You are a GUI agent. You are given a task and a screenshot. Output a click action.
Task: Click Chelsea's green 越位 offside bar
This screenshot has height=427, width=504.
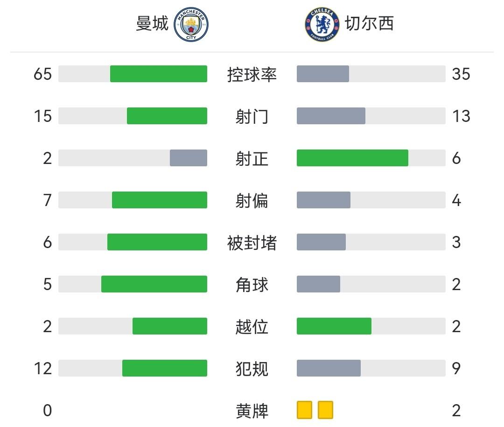point(334,326)
